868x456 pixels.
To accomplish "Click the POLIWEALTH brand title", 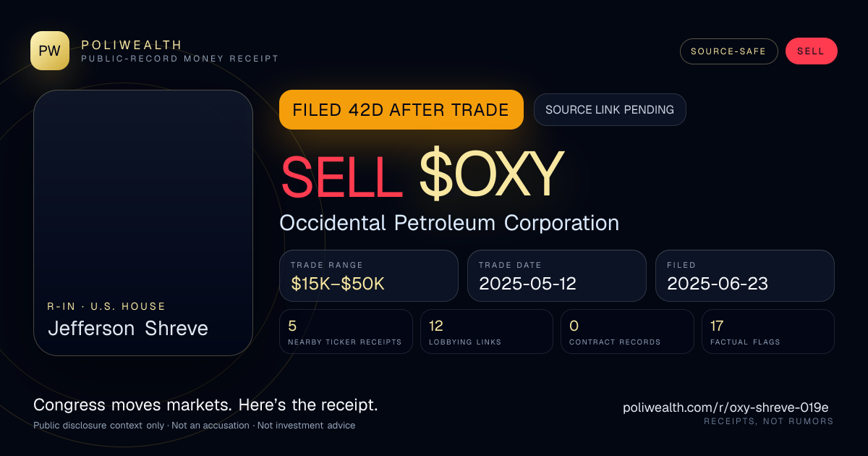I will (132, 45).
